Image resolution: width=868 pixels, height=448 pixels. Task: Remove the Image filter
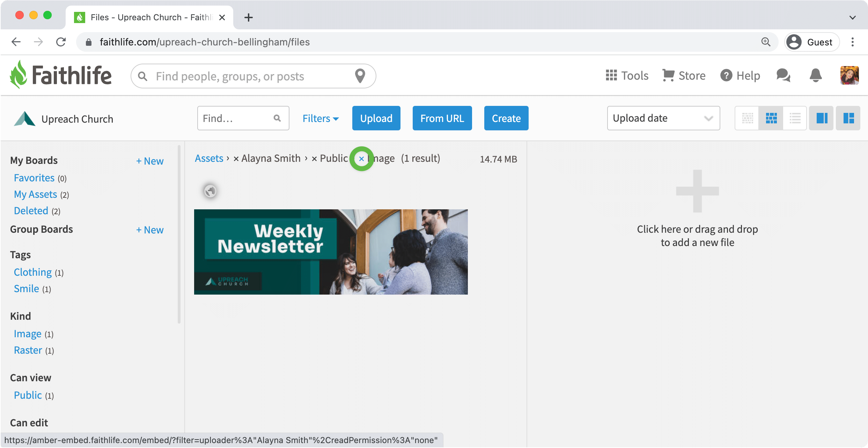point(361,159)
